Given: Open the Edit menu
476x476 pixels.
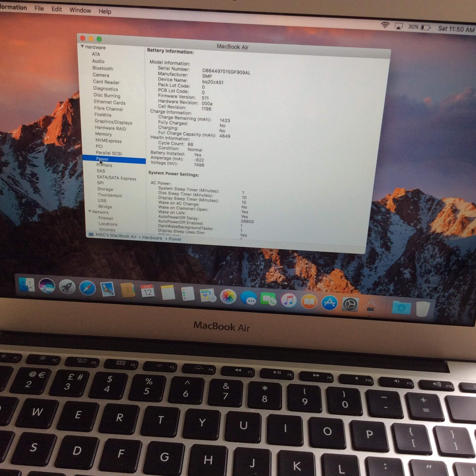Looking at the screenshot, I should 57,9.
